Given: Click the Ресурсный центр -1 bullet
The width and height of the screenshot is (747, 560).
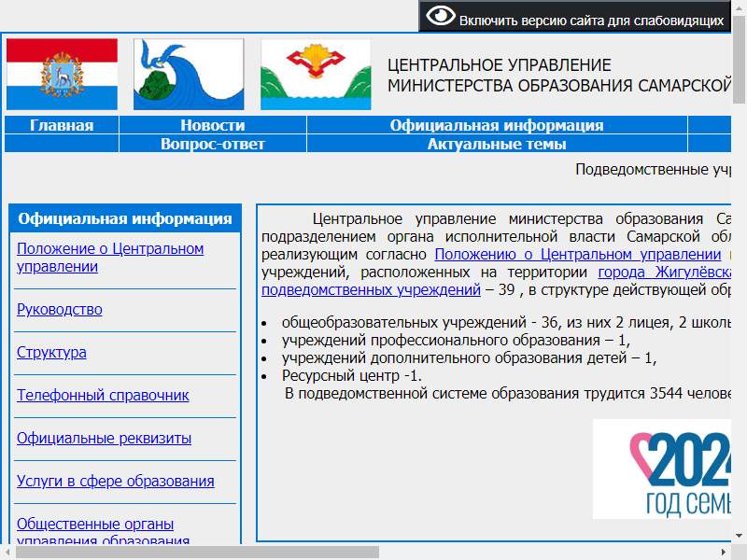Looking at the screenshot, I should pos(352,376).
